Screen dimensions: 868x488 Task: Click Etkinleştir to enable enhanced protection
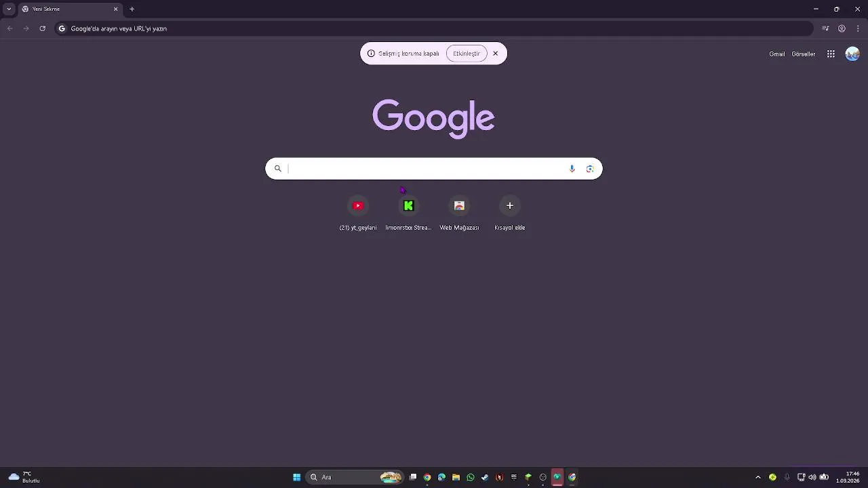click(x=467, y=54)
